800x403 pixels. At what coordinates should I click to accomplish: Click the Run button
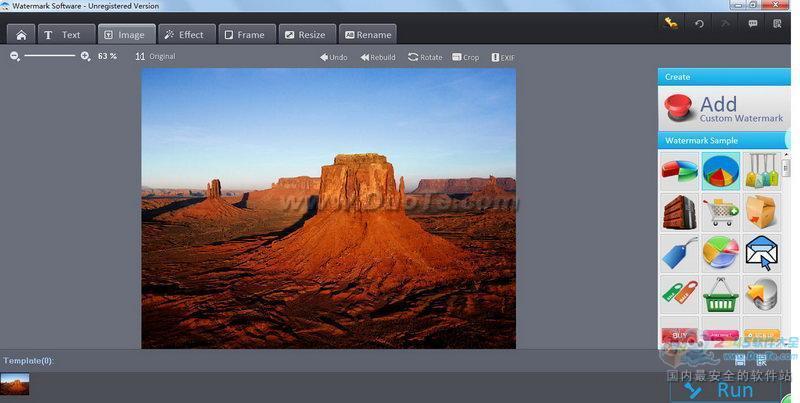click(725, 391)
